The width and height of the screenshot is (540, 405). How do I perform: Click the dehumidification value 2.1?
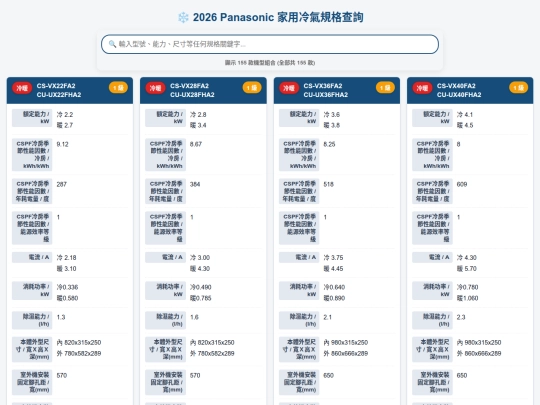coord(328,317)
